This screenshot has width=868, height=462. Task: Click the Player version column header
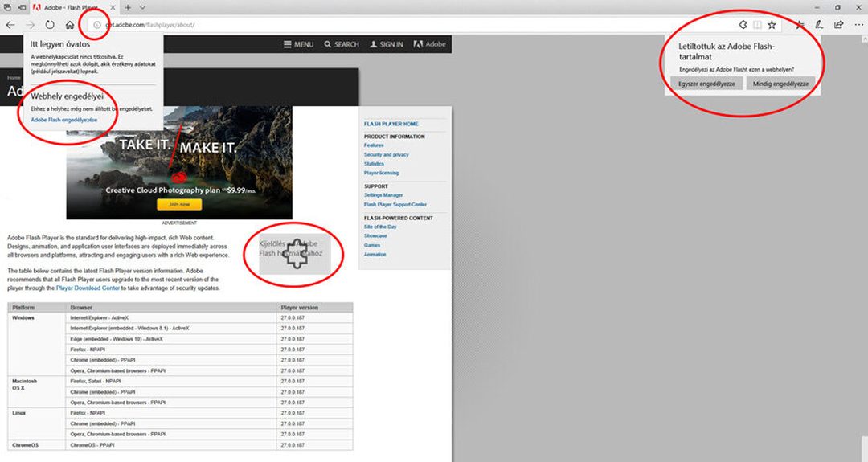(314, 308)
